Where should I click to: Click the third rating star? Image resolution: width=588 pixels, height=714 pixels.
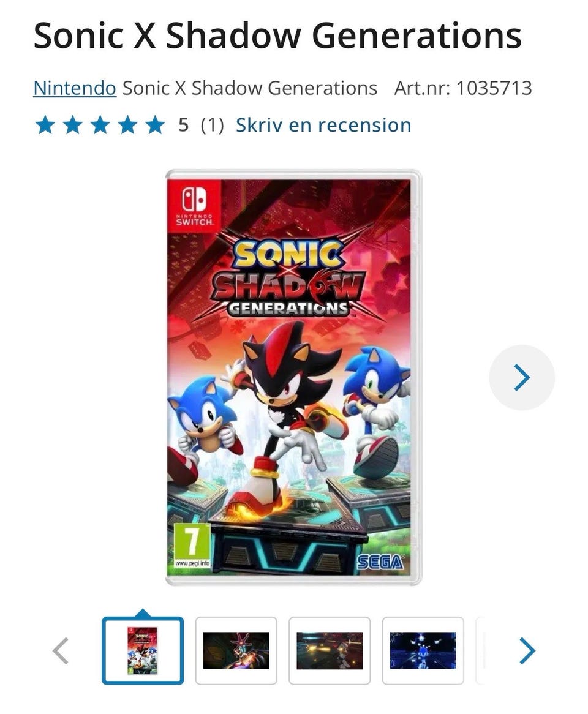tap(100, 125)
